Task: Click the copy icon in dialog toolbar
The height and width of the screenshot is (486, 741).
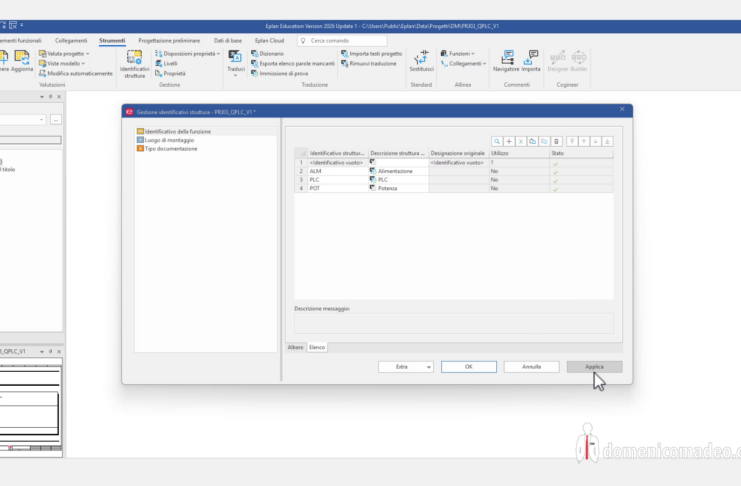Action: pyautogui.click(x=533, y=142)
